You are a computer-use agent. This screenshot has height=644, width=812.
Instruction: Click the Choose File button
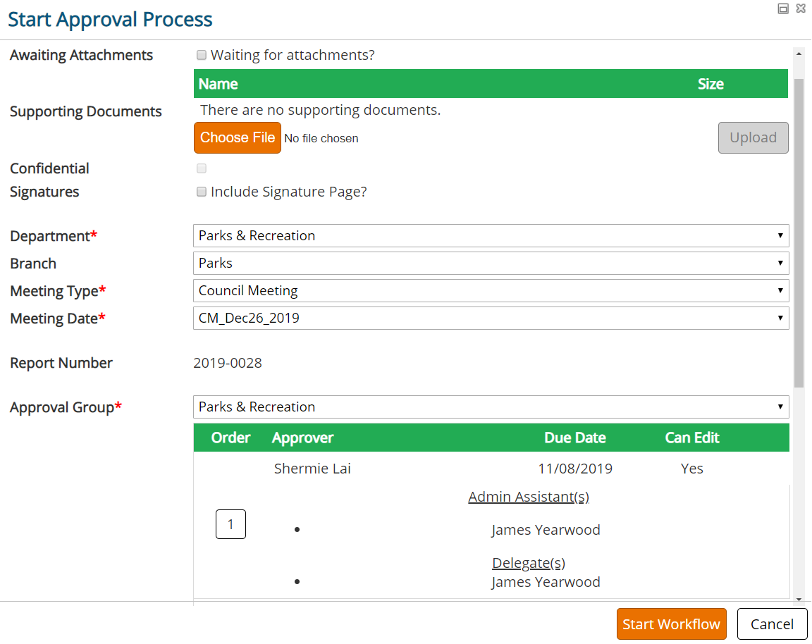click(x=237, y=137)
